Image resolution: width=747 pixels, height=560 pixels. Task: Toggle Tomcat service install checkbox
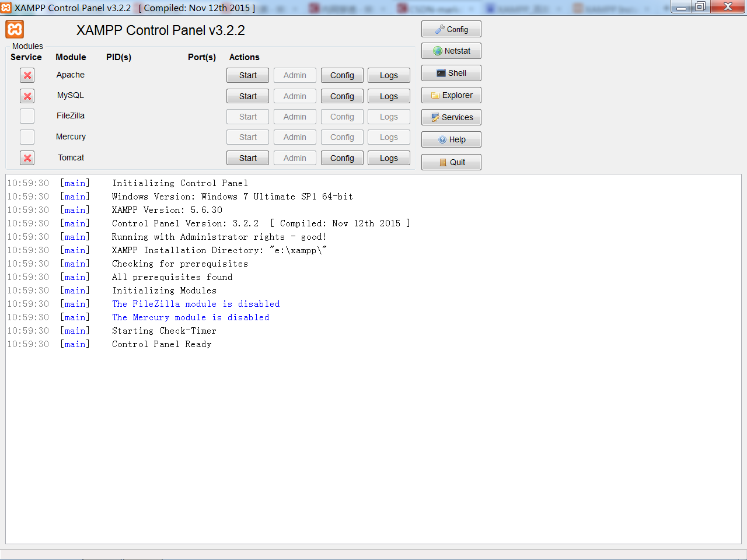pos(27,158)
